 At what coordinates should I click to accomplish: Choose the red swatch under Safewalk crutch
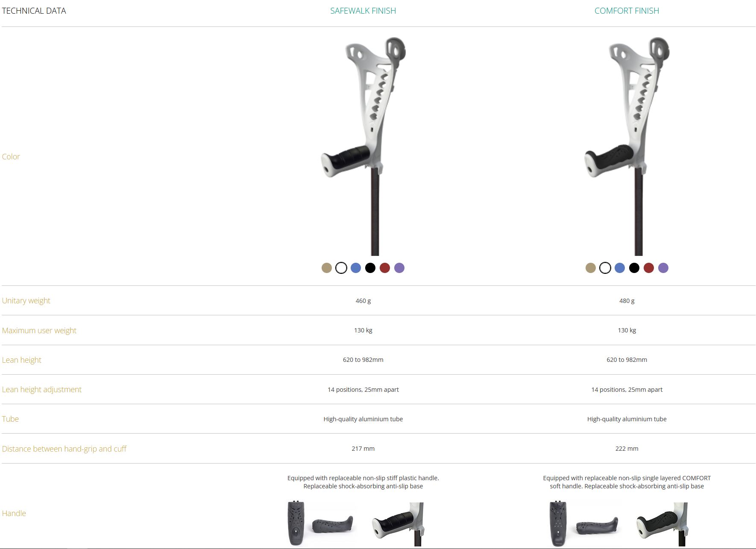[x=385, y=268]
